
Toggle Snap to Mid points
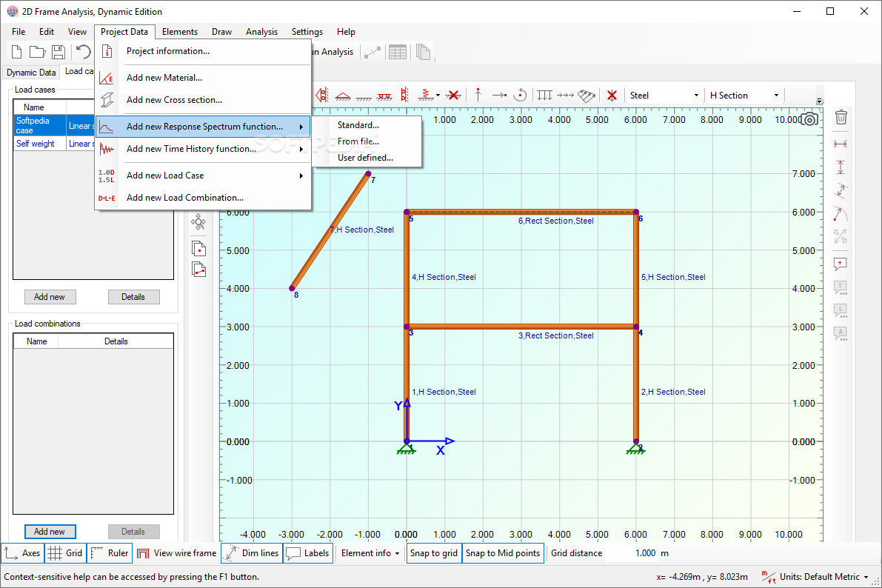(503, 553)
